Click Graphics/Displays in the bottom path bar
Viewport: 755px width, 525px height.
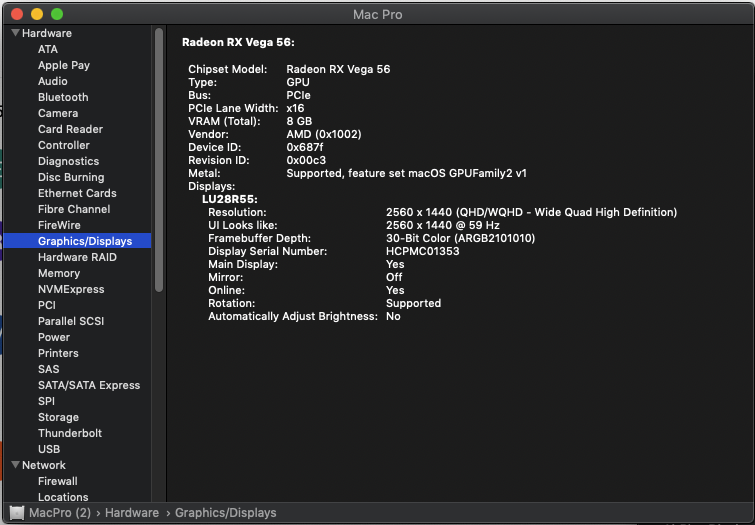coord(225,513)
